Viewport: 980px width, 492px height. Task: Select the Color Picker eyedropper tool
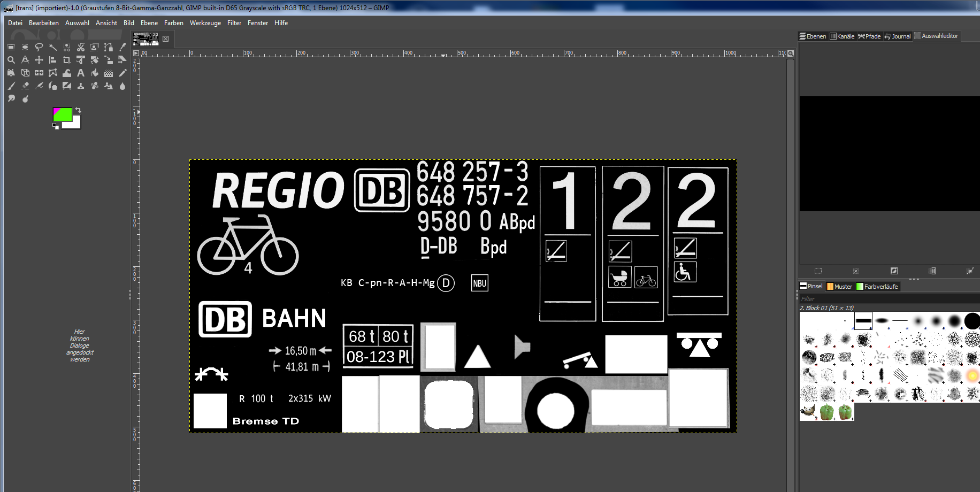coord(122,47)
